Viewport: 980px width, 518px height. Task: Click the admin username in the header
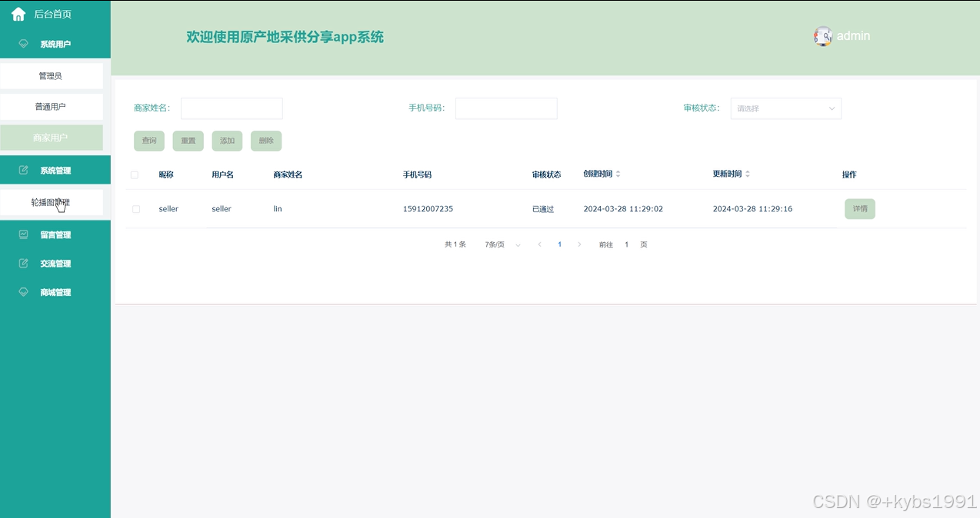pyautogui.click(x=854, y=36)
